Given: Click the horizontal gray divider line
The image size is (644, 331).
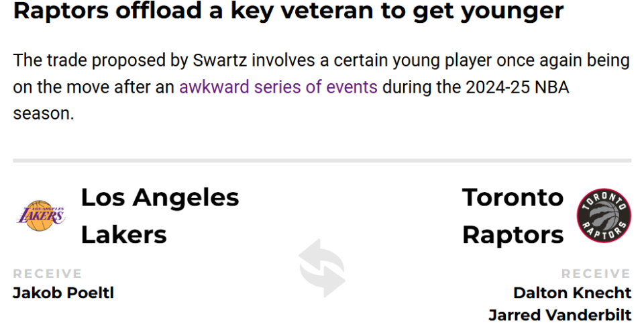Looking at the screenshot, I should [322, 160].
